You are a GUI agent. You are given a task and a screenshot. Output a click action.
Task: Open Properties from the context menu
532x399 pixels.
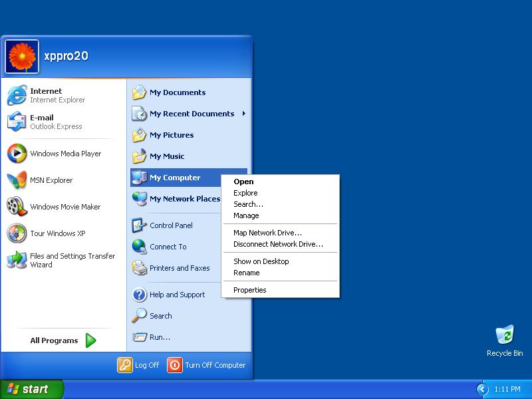(x=280, y=290)
